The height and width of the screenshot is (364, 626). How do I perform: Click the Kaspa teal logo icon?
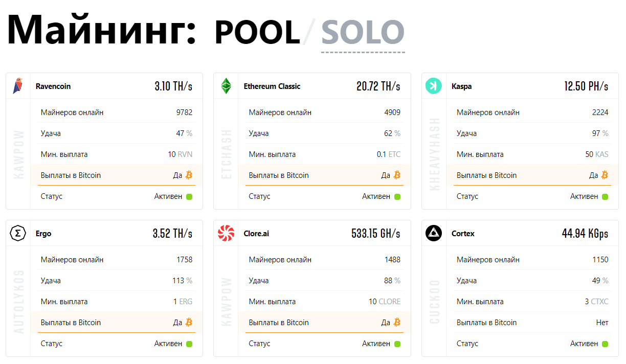[434, 86]
